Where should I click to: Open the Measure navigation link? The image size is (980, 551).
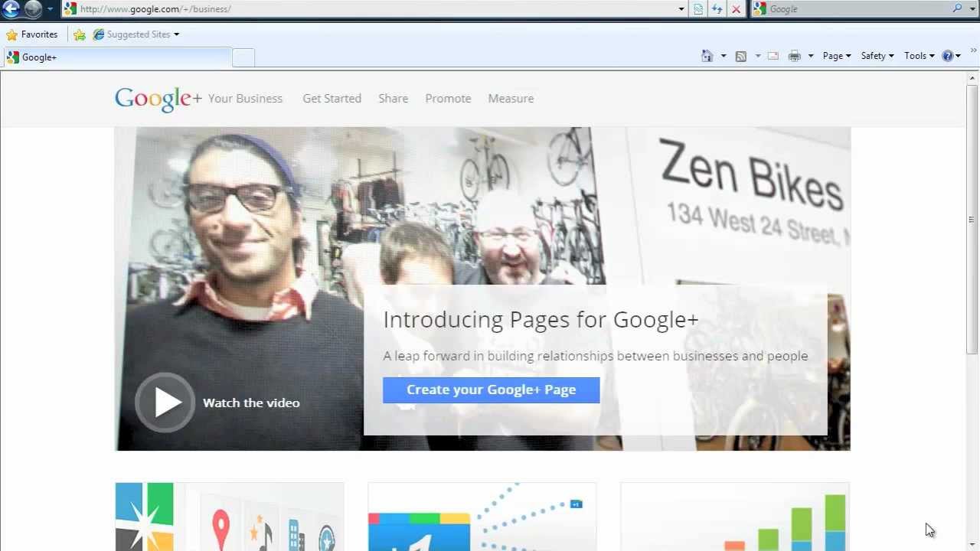511,99
